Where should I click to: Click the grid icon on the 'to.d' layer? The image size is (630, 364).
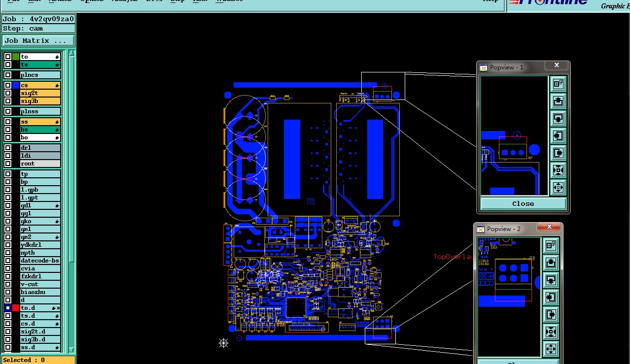[59, 308]
